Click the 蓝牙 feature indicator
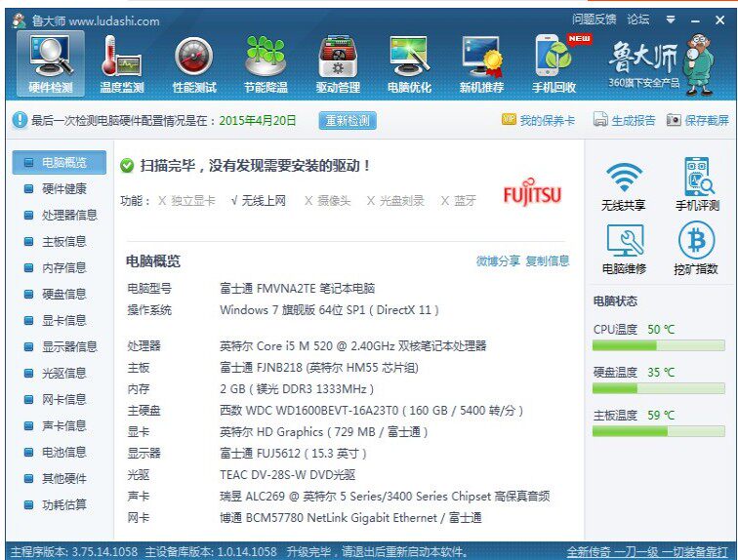 coord(459,201)
